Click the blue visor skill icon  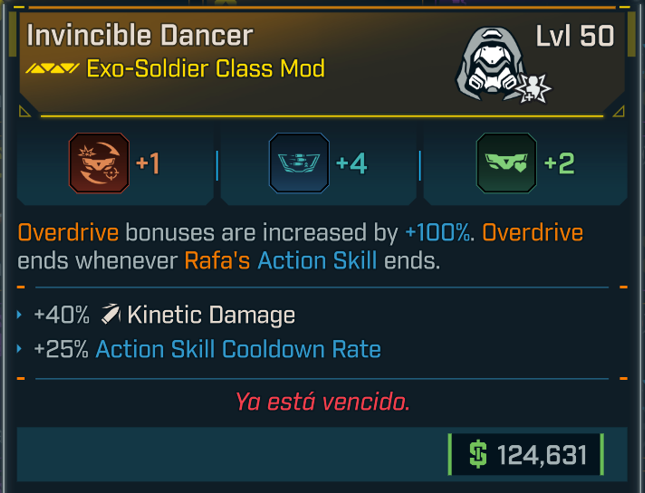[299, 163]
